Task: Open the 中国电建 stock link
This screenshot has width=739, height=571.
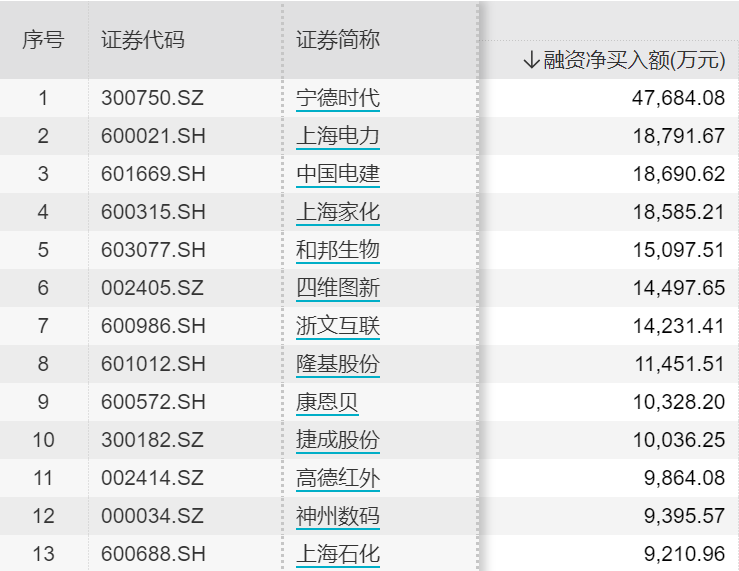Action: [338, 174]
